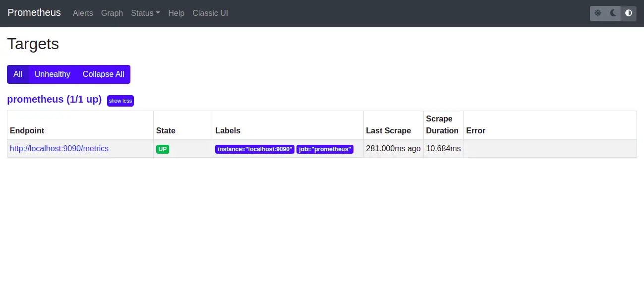Screen dimensions: 644x298
Task: Open the http://localhost:9090/metrics endpoint link
Action: pyautogui.click(x=59, y=148)
